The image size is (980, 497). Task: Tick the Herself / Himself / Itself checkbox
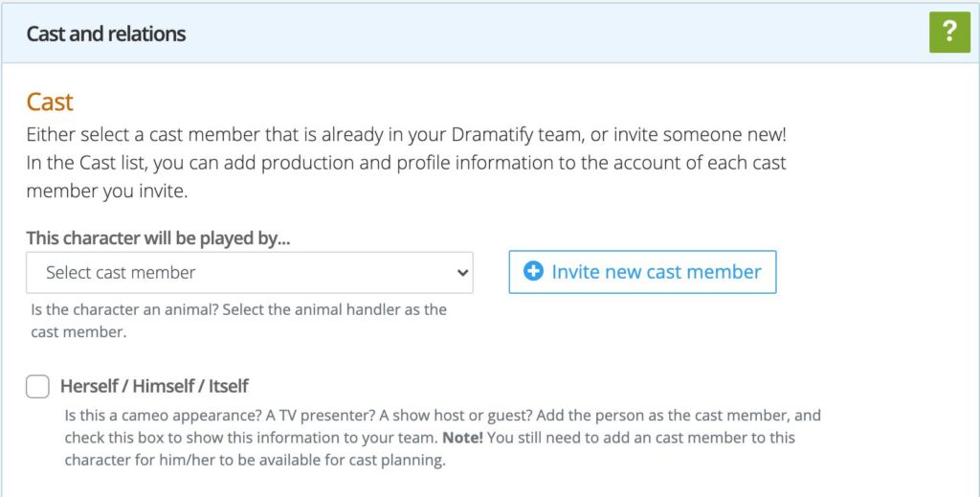(x=38, y=387)
